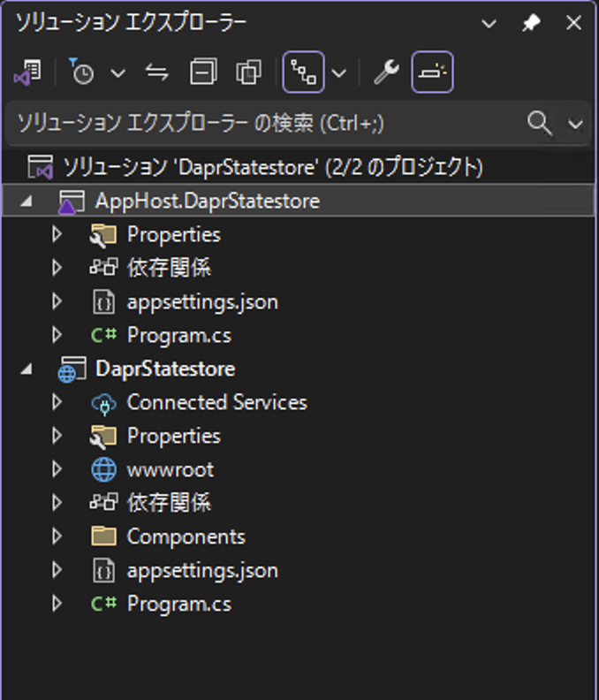
Task: Select 依存関係 text under DaprStatestore project
Action: (169, 503)
